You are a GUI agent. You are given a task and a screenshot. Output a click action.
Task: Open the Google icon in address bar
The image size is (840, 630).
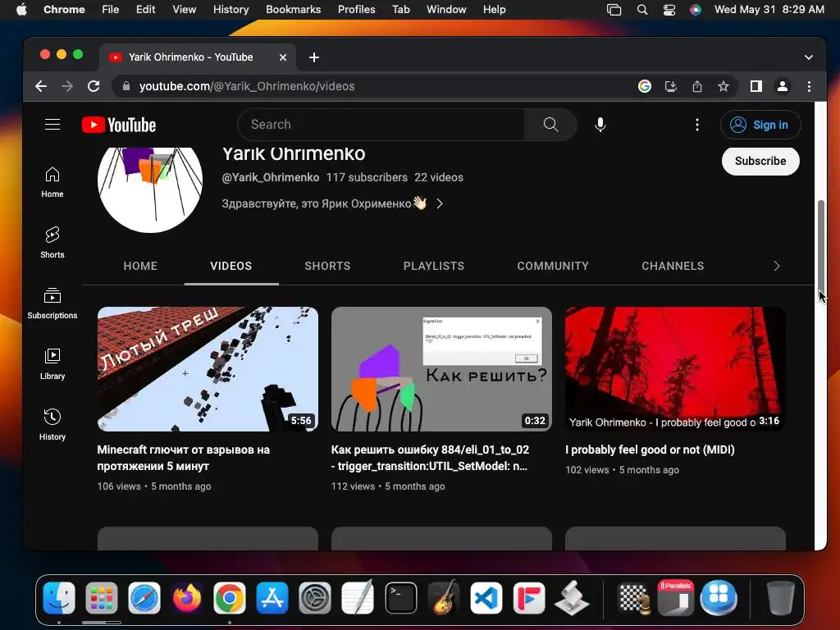645,86
